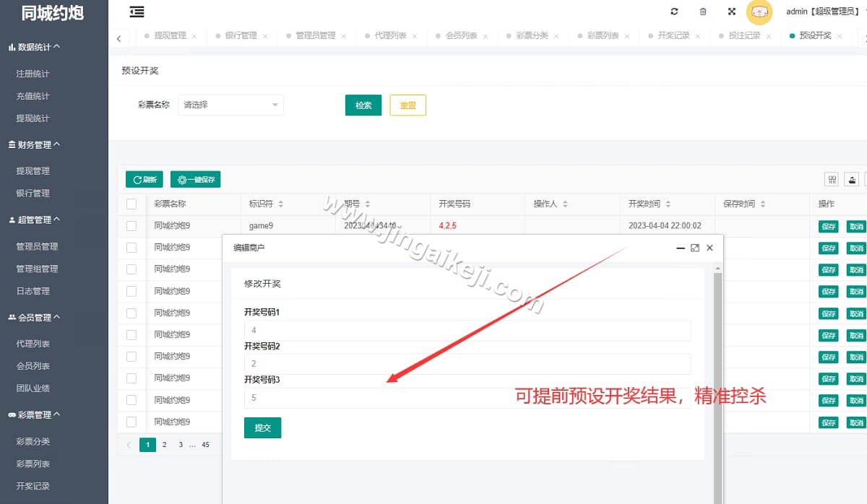The height and width of the screenshot is (504, 867).
Task: Open the 彩票名称 dropdown selector
Action: click(230, 105)
